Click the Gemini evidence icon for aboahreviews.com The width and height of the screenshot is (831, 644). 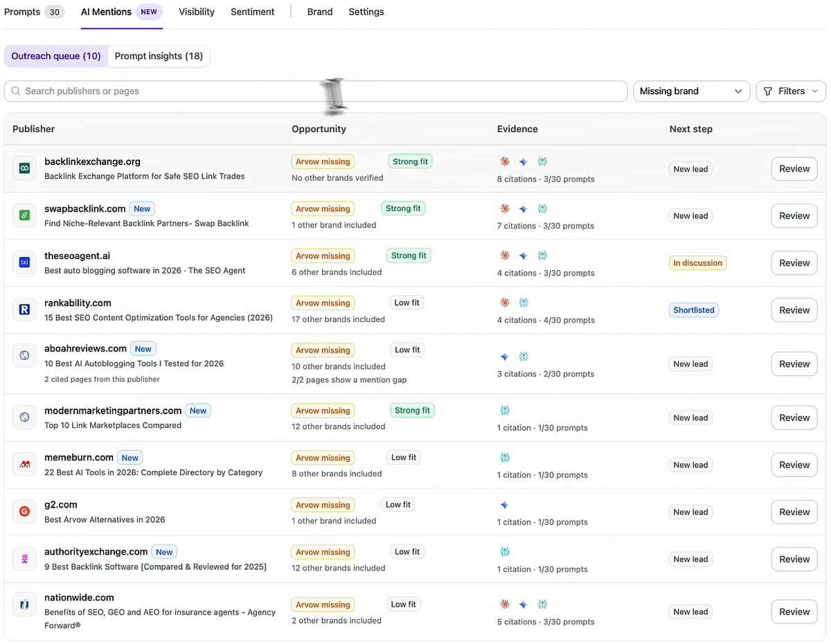[x=505, y=357]
